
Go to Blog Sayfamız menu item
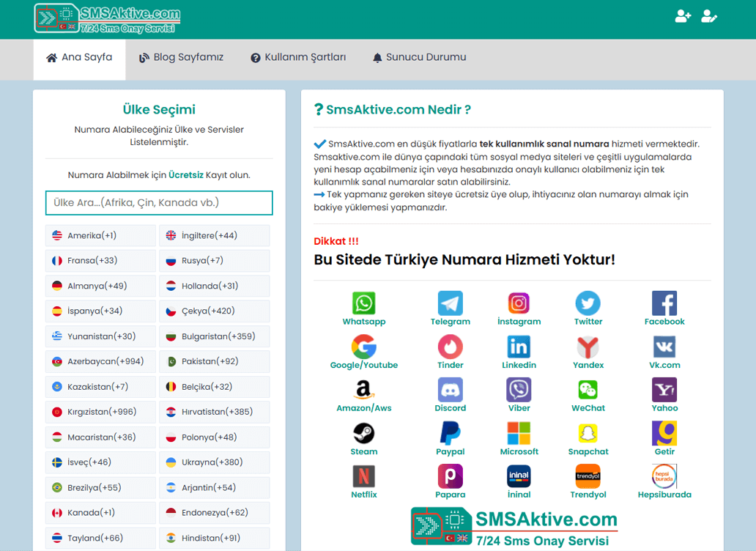181,57
